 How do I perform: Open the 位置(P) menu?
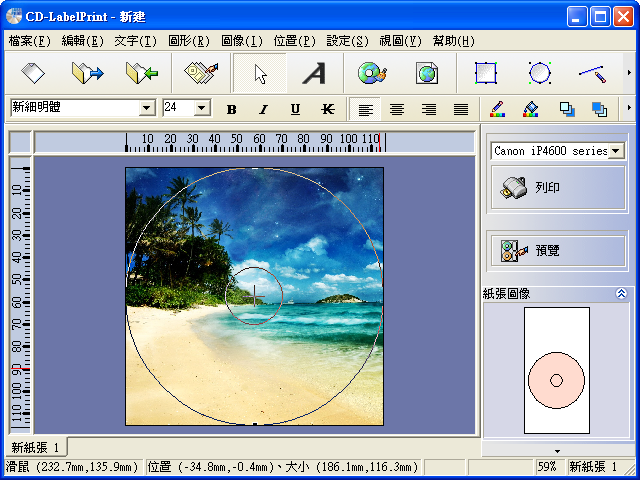(x=295, y=41)
